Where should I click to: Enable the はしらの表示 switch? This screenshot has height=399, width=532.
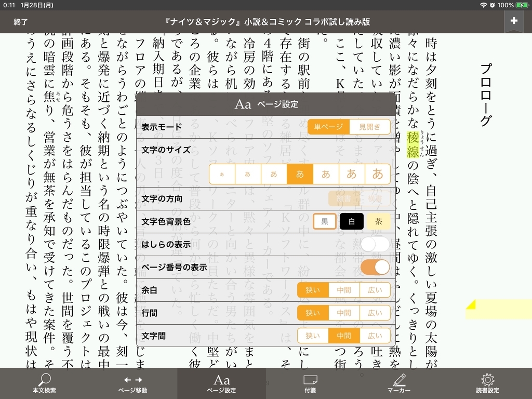375,244
